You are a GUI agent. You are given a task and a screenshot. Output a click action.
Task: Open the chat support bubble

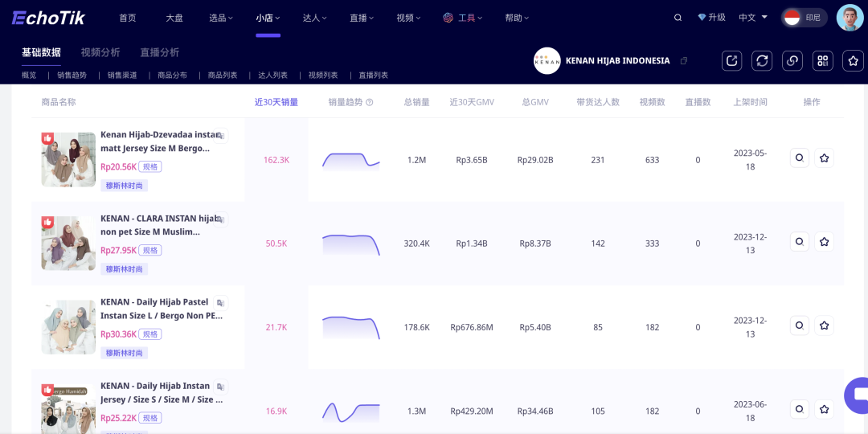click(x=857, y=395)
